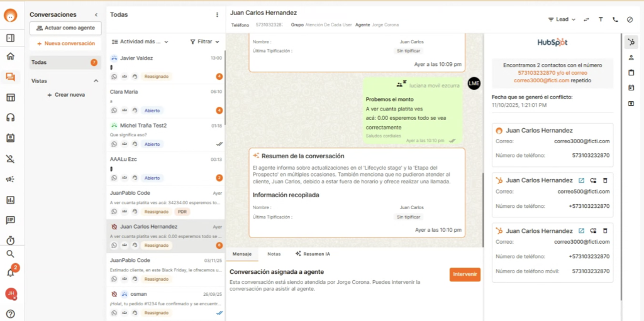Click the phone call icon in chat header
The height and width of the screenshot is (321, 644).
(615, 19)
